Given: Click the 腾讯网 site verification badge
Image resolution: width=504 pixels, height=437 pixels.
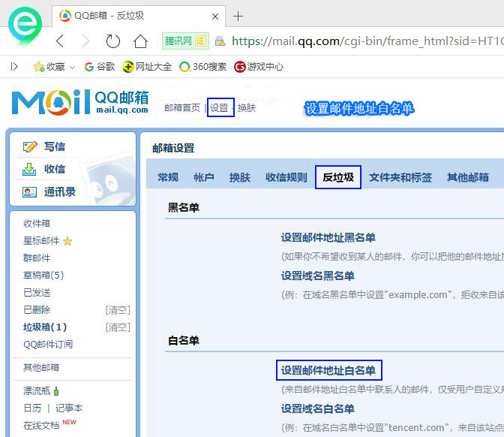Looking at the screenshot, I should pos(185,41).
